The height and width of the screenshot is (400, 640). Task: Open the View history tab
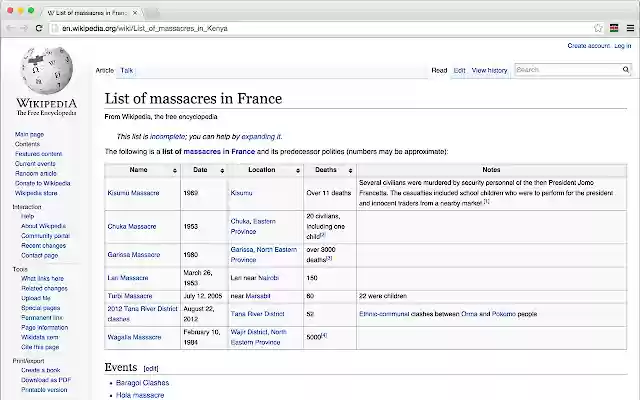(489, 70)
